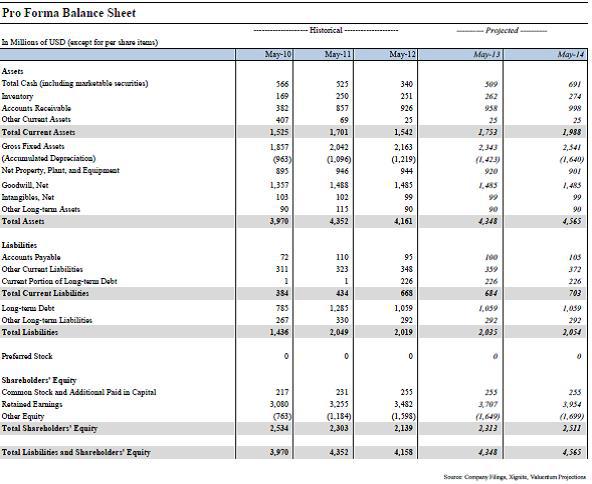
Task: Click the Projected section heading
Action: (502, 31)
